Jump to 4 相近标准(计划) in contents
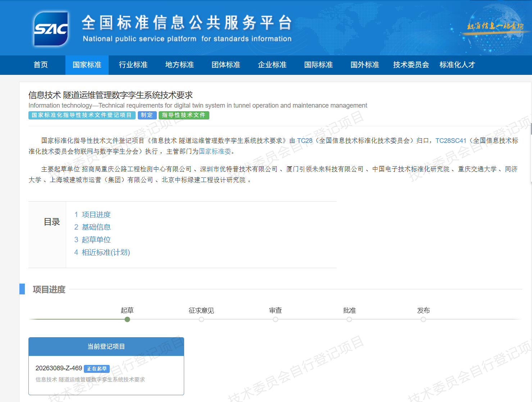This screenshot has width=532, height=402. (102, 252)
